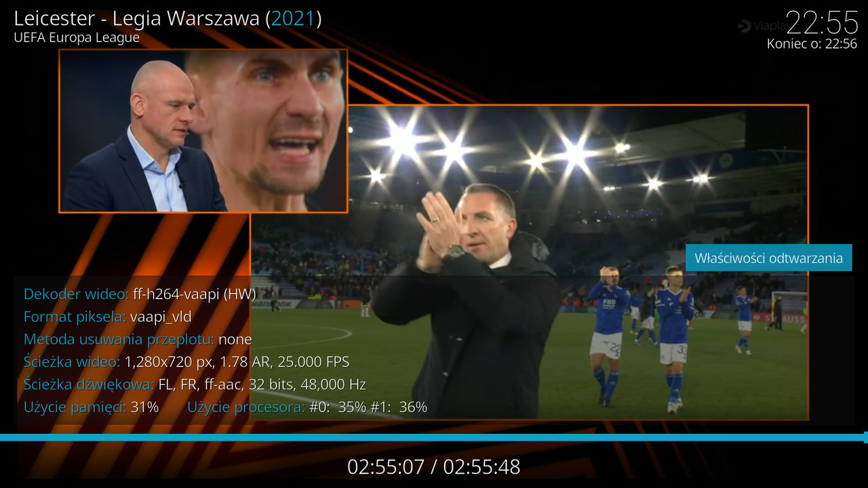Click the seek bar handle at the end
This screenshot has height=488, width=868.
point(865,437)
